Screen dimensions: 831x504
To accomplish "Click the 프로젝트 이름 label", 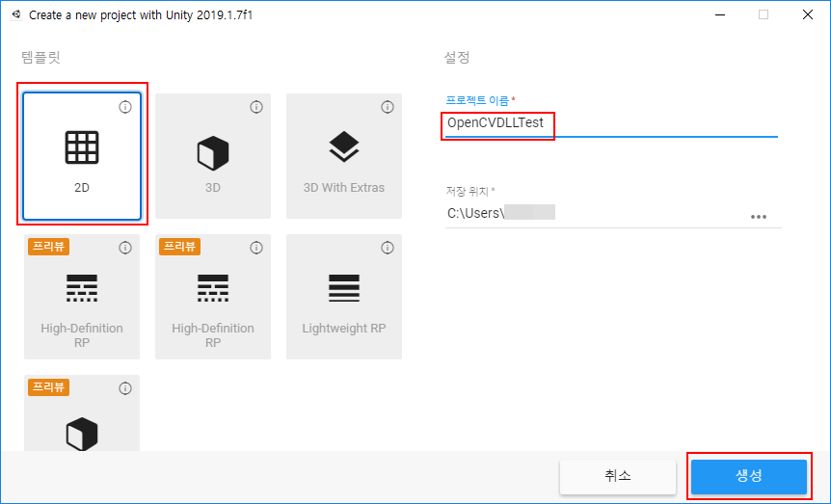I will (x=477, y=100).
